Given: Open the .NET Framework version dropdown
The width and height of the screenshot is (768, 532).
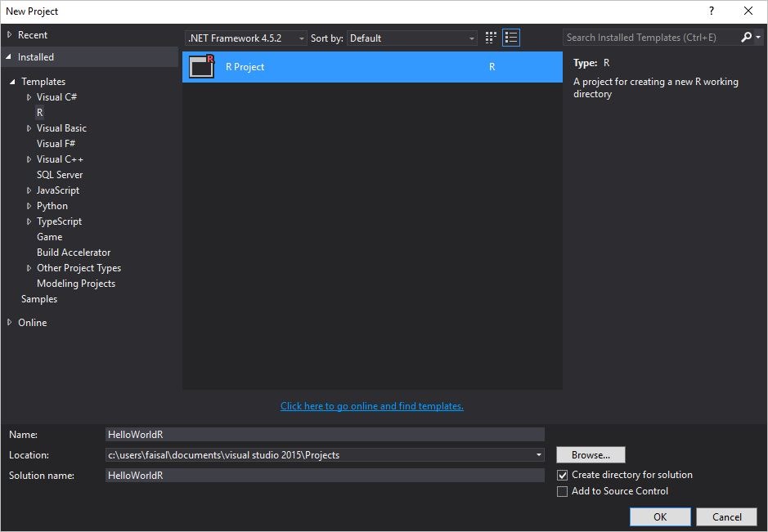Looking at the screenshot, I should (246, 38).
